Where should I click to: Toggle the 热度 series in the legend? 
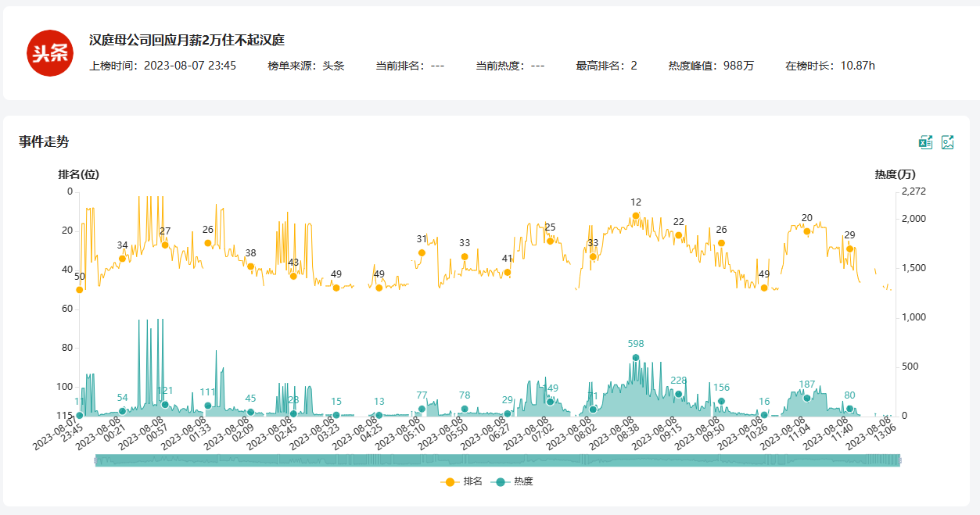(513, 482)
